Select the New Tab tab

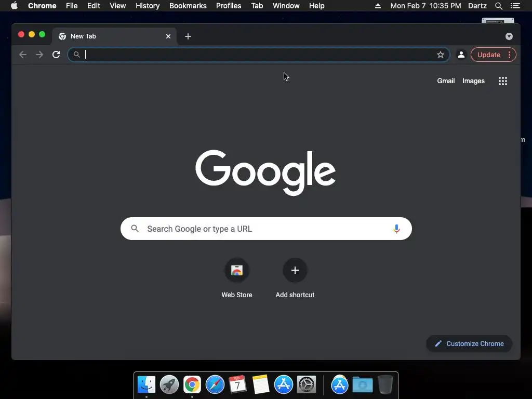pos(114,36)
